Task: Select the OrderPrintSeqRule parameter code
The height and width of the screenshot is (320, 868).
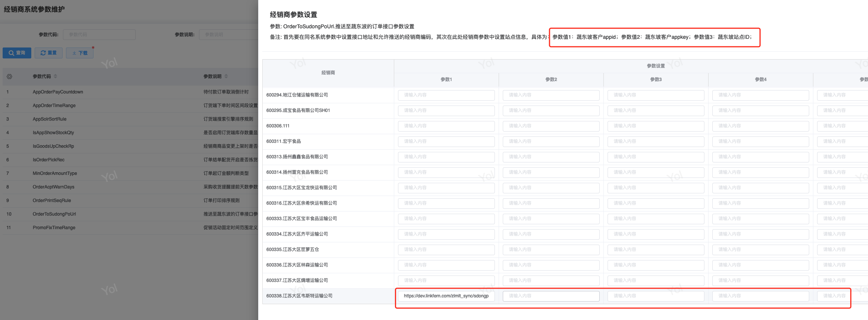Action: [52, 201]
